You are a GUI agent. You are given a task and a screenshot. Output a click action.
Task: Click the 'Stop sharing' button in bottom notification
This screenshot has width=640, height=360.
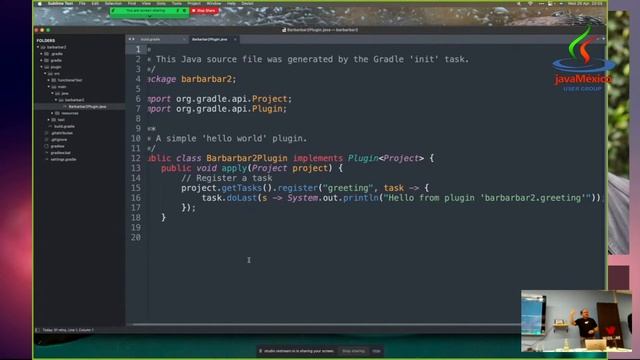click(x=353, y=351)
